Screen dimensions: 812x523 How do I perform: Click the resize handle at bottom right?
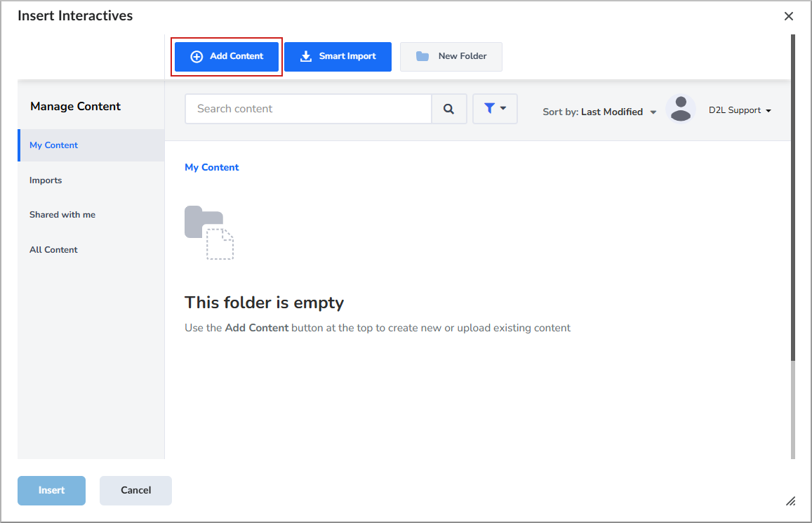point(791,501)
